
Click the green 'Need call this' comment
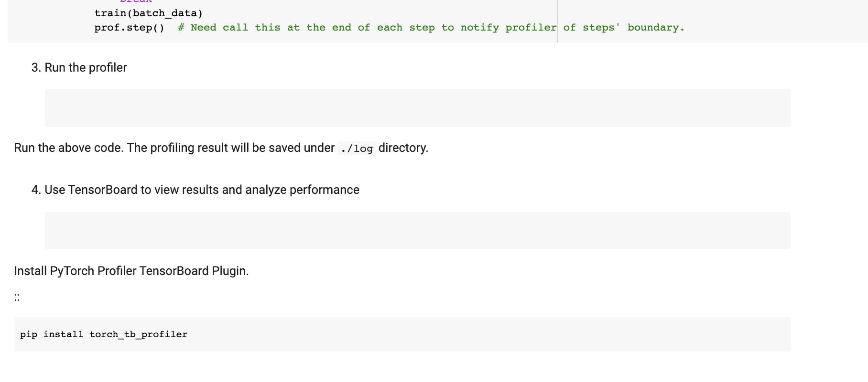click(219, 28)
